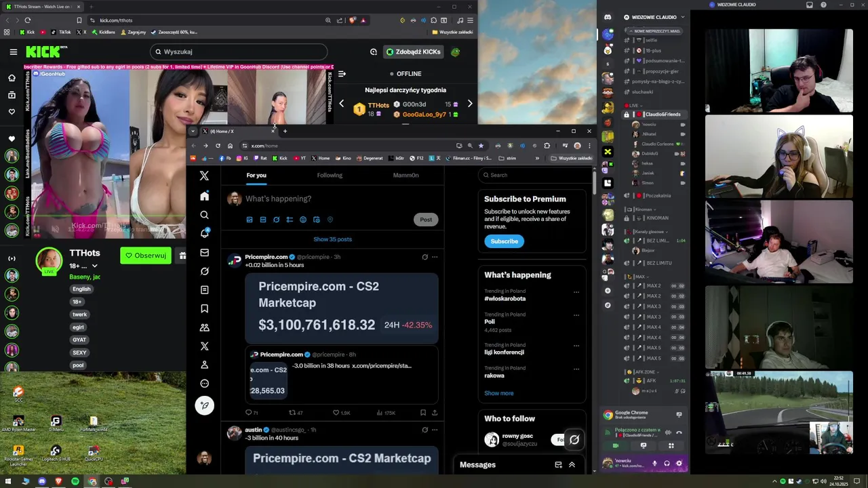Click Zdobądź KICKs button

[414, 52]
